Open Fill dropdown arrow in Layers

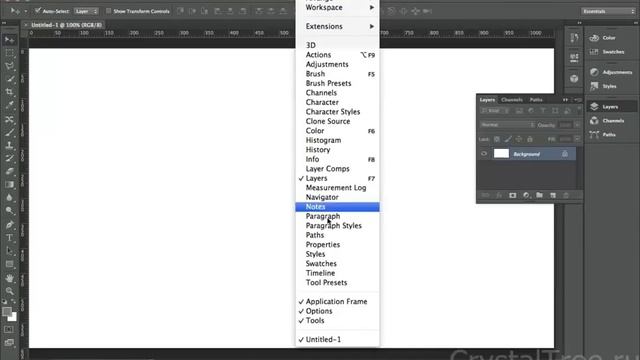(x=577, y=139)
